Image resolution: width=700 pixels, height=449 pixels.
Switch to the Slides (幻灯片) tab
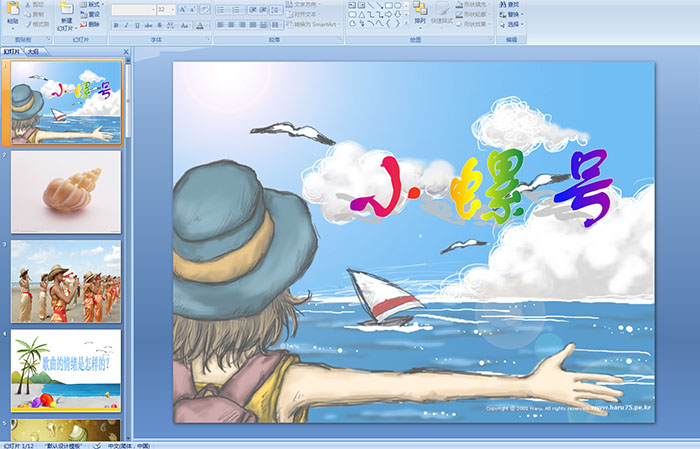(12, 50)
